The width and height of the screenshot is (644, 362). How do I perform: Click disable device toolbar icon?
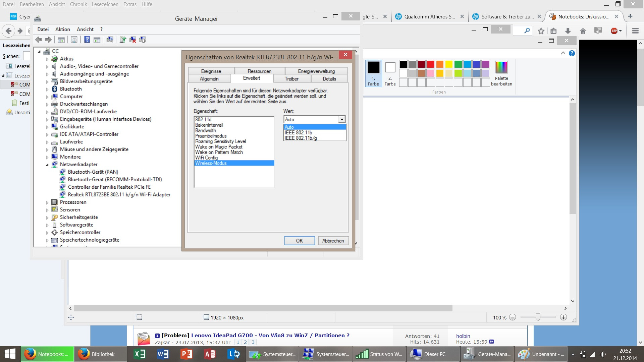[142, 40]
